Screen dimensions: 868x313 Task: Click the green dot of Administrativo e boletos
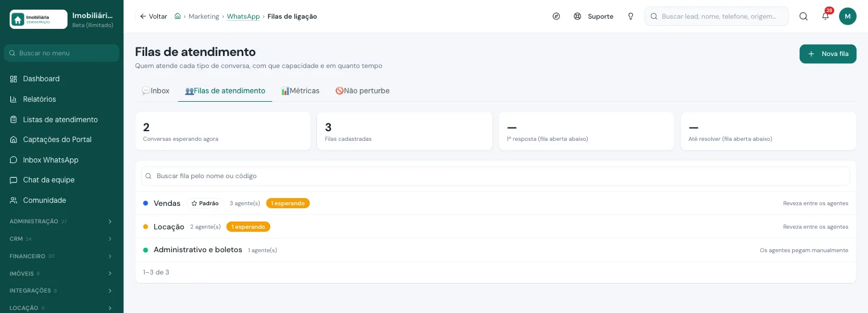145,250
